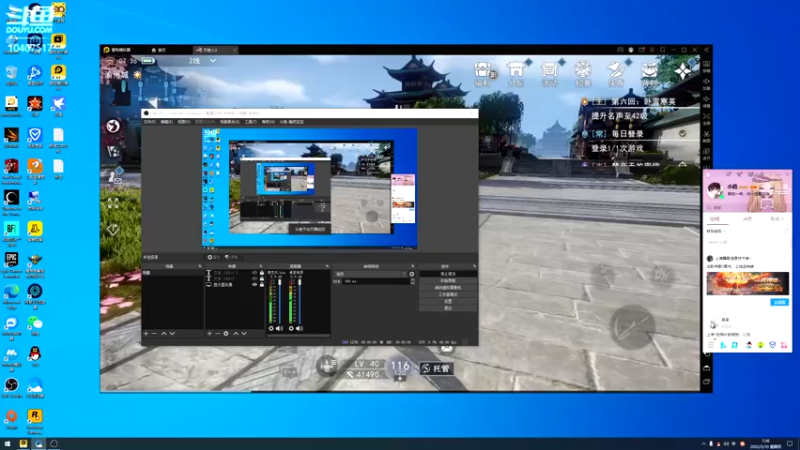The height and width of the screenshot is (450, 800).
Task: Mute second audio channel in OBS mixer
Action: [299, 329]
